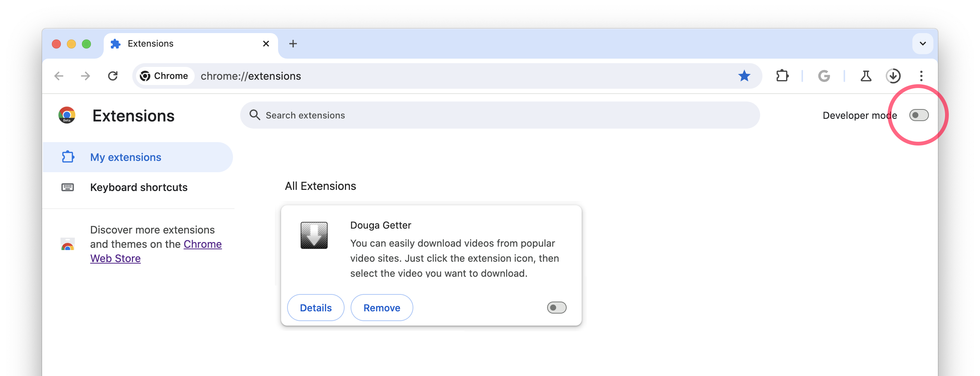This screenshot has width=980, height=376.
Task: Open the Extensions puzzle icon in toolbar
Action: (x=783, y=76)
